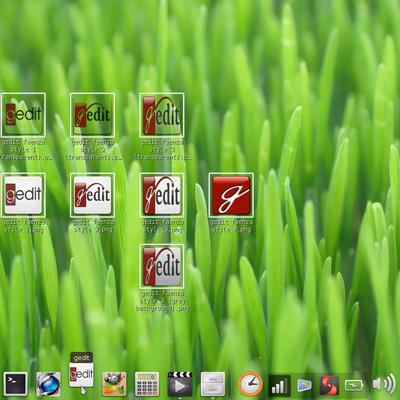
Task: Launch the blue globe web browser in dock
Action: (48, 384)
